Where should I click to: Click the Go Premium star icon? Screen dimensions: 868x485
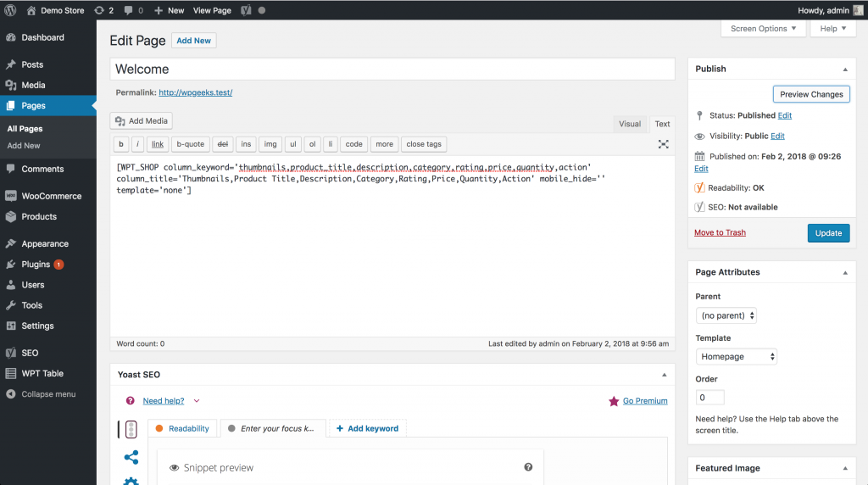click(x=614, y=401)
